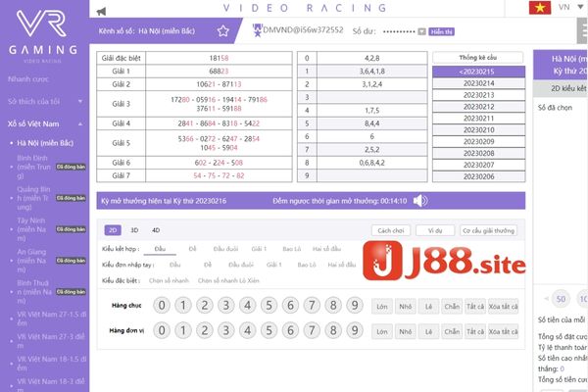This screenshot has height=392, width=588.
Task: Open the balance dropdown arrow
Action: pos(422,30)
